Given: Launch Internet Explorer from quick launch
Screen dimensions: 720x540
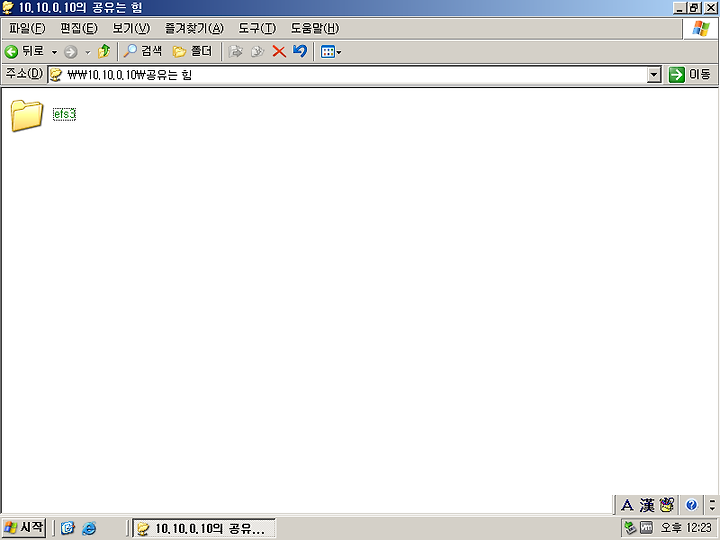Looking at the screenshot, I should [89, 528].
